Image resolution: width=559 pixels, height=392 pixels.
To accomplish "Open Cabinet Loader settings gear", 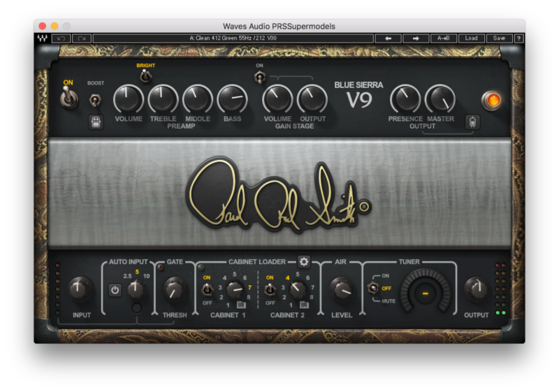I will (304, 262).
